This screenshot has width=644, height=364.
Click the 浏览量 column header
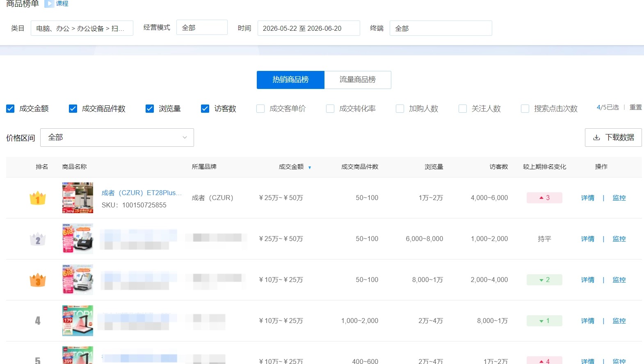tap(434, 167)
